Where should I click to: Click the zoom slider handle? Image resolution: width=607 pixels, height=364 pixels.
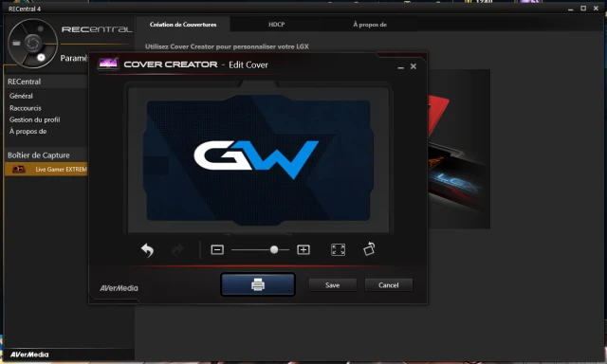(x=274, y=250)
